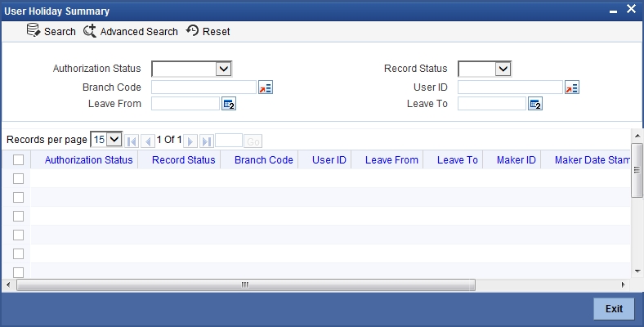Viewport: 644px width, 327px height.
Task: Click the Exit button
Action: pyautogui.click(x=614, y=308)
